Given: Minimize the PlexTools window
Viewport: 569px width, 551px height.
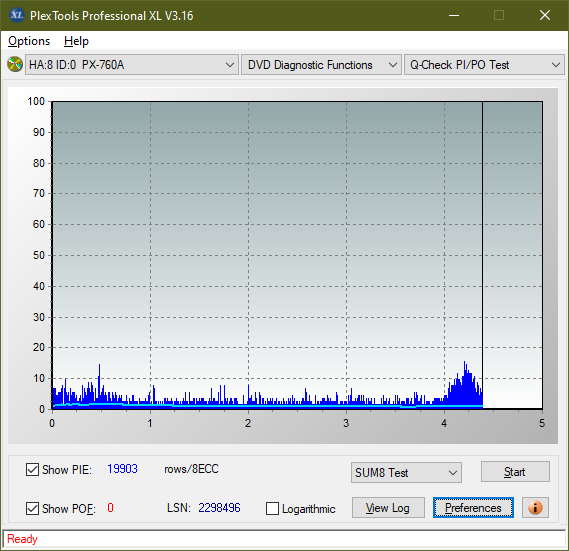Looking at the screenshot, I should [454, 15].
